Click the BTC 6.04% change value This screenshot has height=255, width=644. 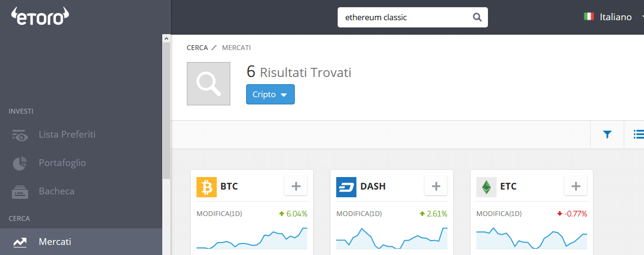(293, 214)
